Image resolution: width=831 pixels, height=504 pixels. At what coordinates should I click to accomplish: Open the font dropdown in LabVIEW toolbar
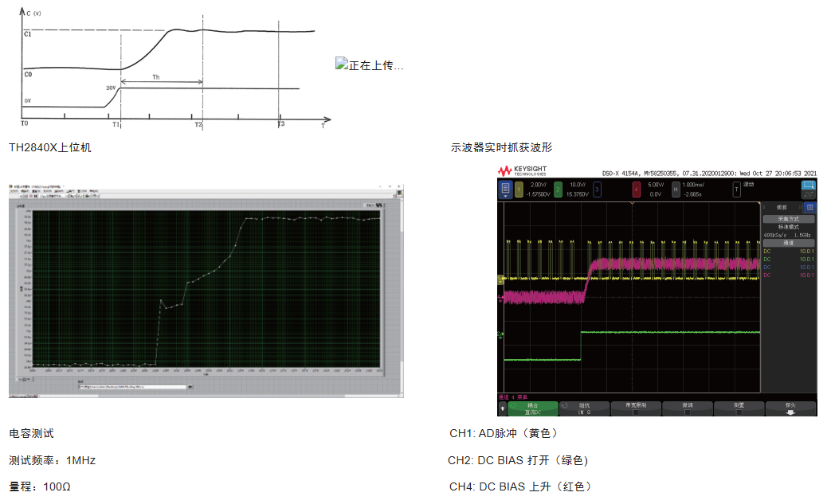[x=53, y=196]
